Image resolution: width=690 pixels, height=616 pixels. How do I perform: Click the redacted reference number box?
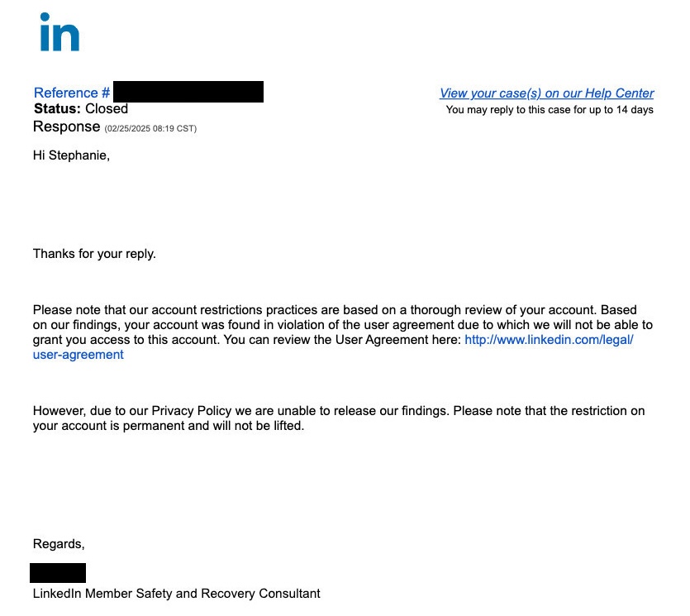point(188,92)
